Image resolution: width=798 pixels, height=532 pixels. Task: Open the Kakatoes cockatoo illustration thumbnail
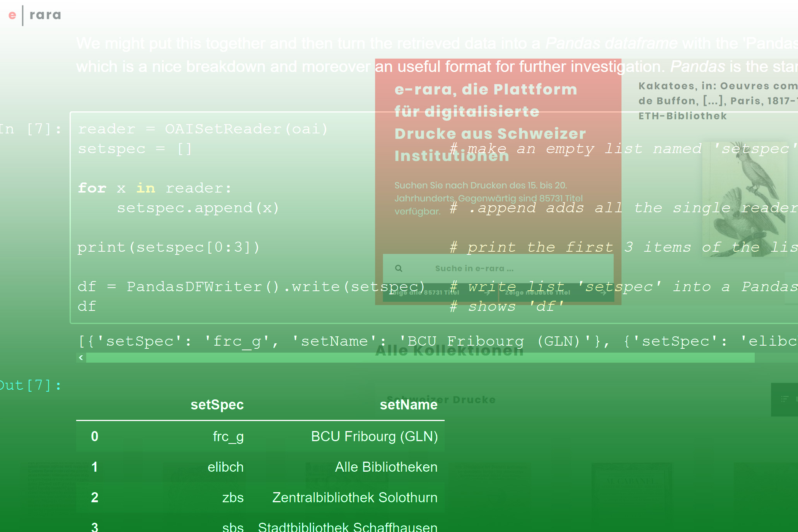(745, 199)
